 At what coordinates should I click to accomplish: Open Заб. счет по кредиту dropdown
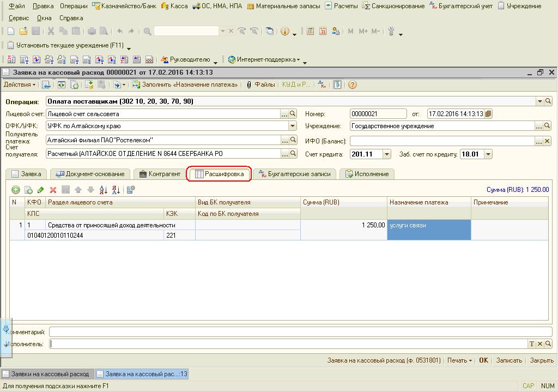488,154
